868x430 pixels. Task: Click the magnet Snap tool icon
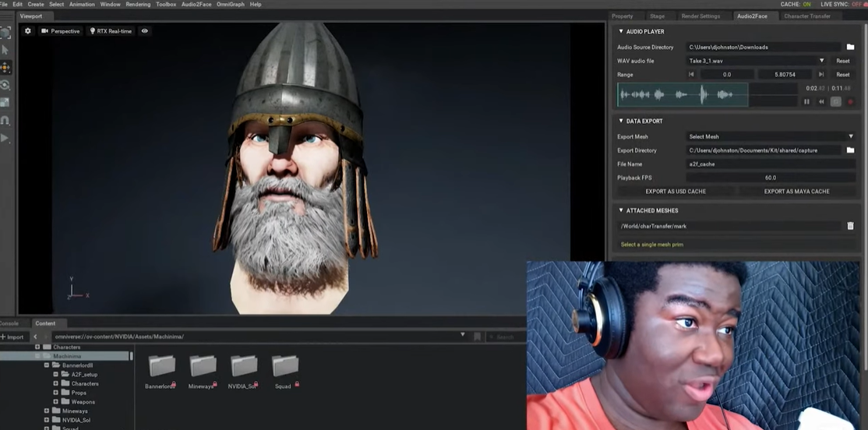point(5,120)
